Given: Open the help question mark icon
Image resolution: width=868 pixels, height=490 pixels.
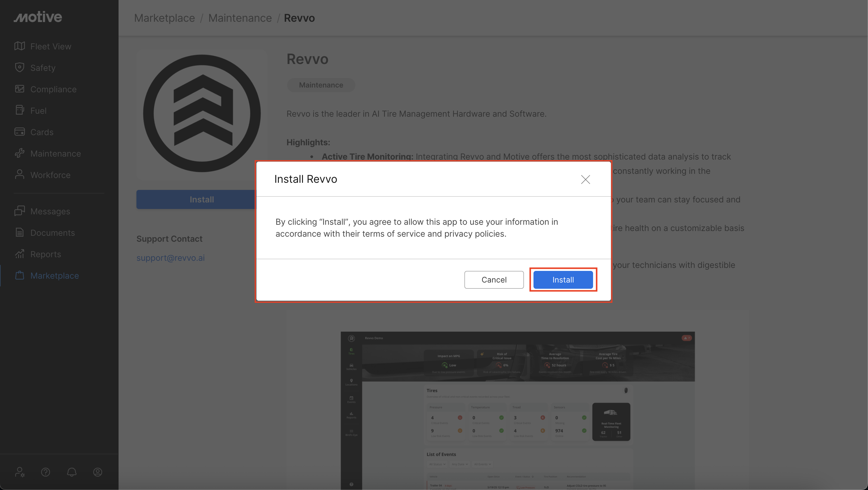Looking at the screenshot, I should (46, 472).
